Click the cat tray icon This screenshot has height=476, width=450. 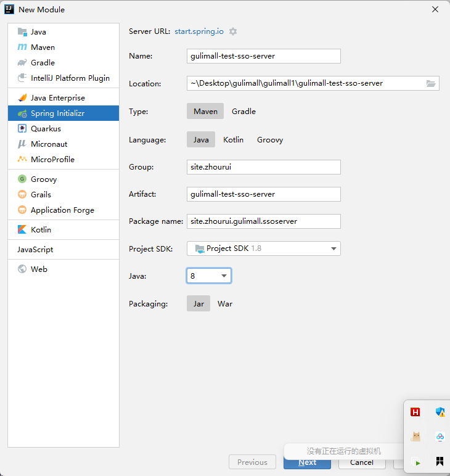[x=415, y=437]
